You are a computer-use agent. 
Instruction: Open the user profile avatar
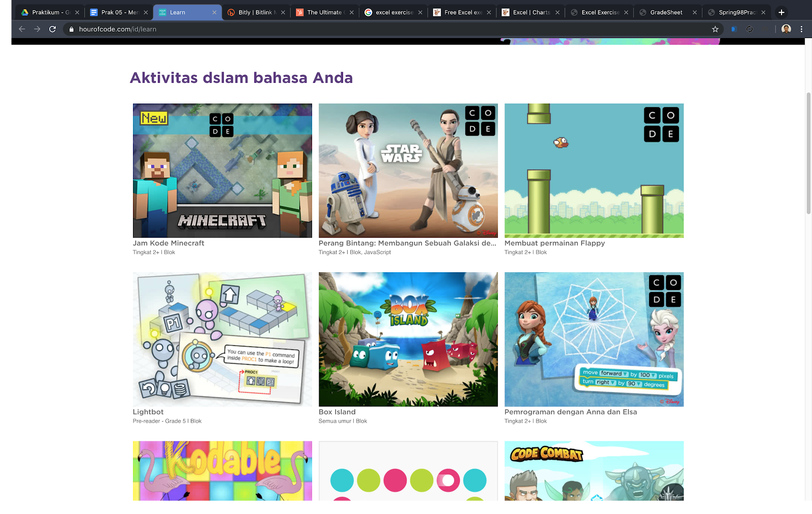(786, 29)
